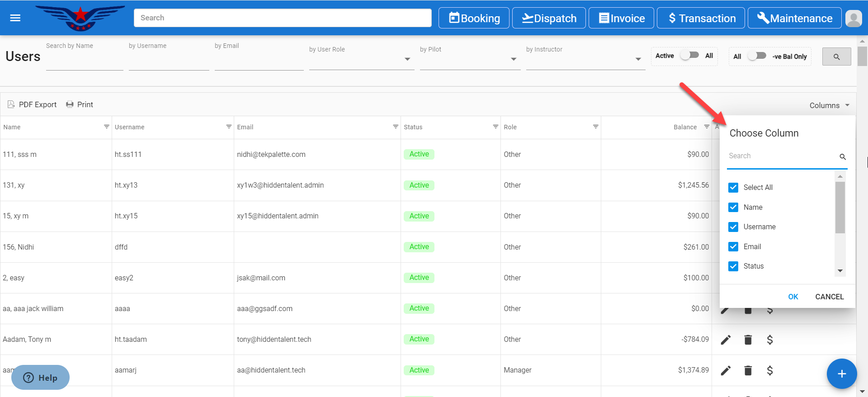Image resolution: width=868 pixels, height=397 pixels.
Task: Click OK in Choose Column dialog
Action: pyautogui.click(x=793, y=297)
